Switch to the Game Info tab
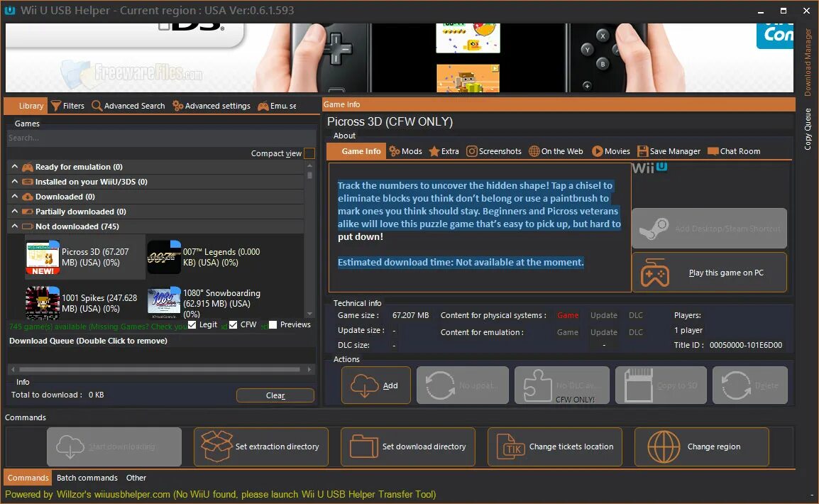 point(356,151)
